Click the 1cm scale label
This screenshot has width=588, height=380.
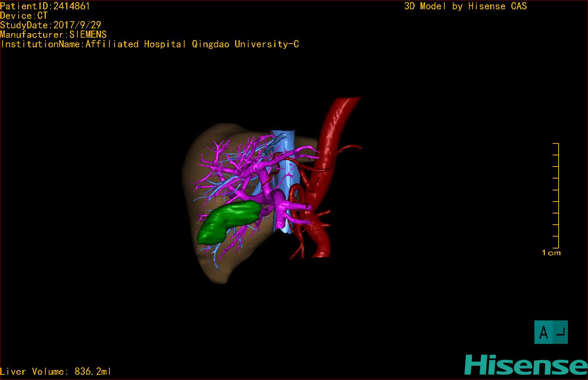(551, 253)
